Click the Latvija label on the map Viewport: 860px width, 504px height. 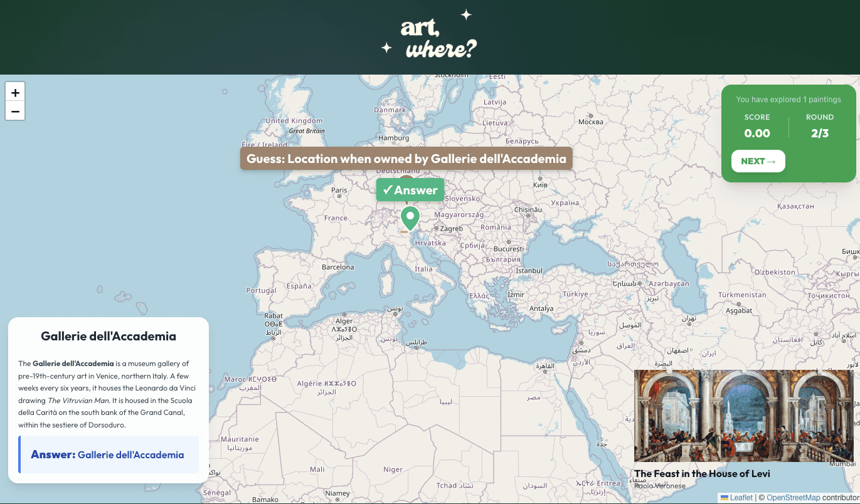tap(494, 102)
